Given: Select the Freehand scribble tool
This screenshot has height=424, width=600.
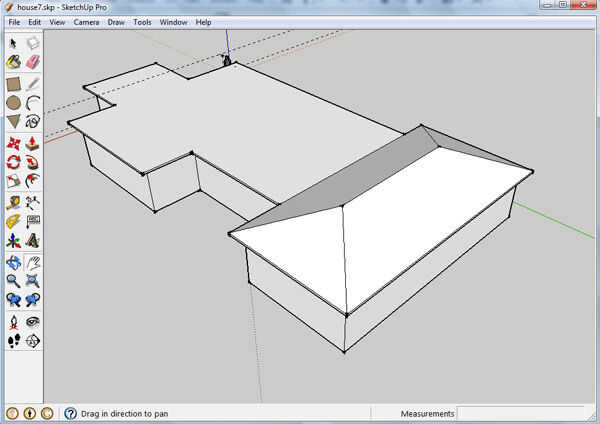Looking at the screenshot, I should 33,121.
